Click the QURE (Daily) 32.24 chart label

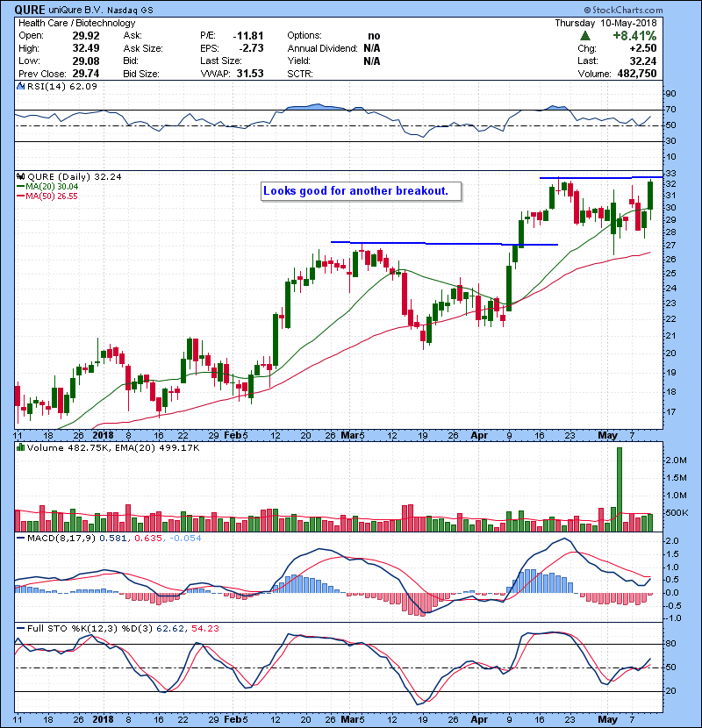(75, 176)
